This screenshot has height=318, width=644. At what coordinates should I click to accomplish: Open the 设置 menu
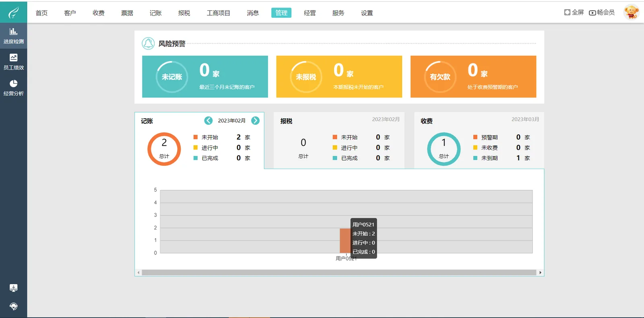367,13
